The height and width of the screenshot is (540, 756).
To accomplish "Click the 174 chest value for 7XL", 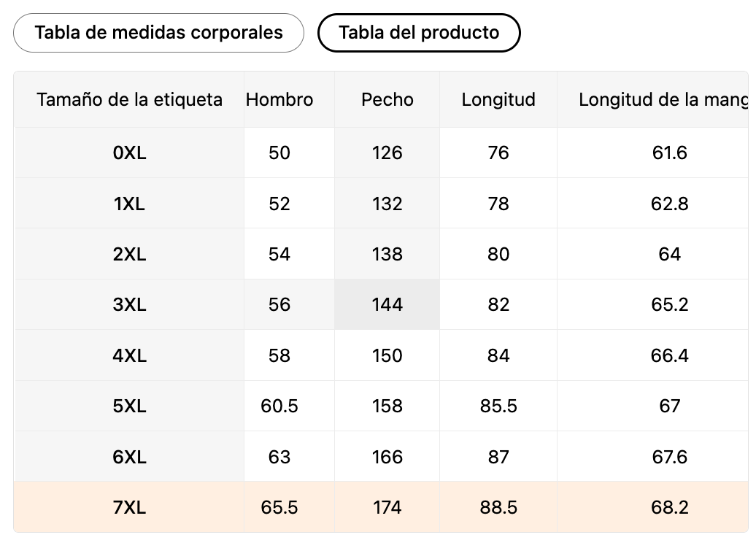I will pyautogui.click(x=387, y=507).
